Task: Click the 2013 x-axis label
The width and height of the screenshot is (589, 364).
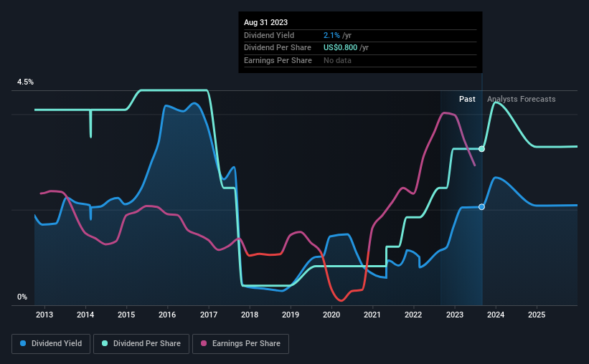Action: coord(44,315)
